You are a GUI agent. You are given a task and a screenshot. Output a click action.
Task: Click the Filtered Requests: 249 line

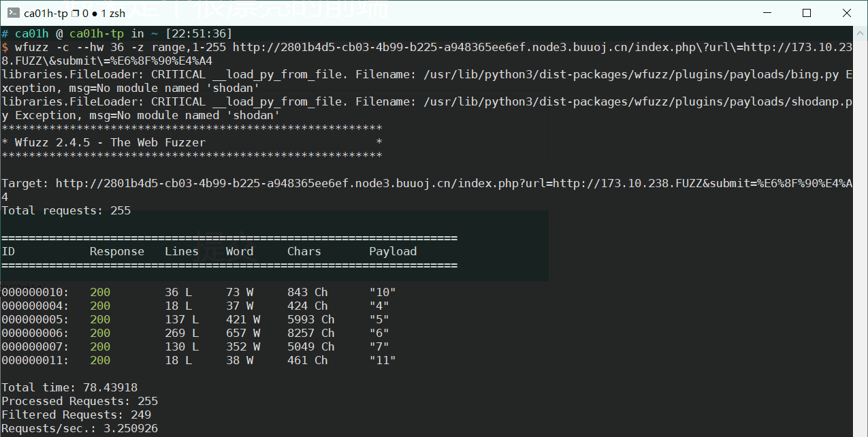pos(76,415)
